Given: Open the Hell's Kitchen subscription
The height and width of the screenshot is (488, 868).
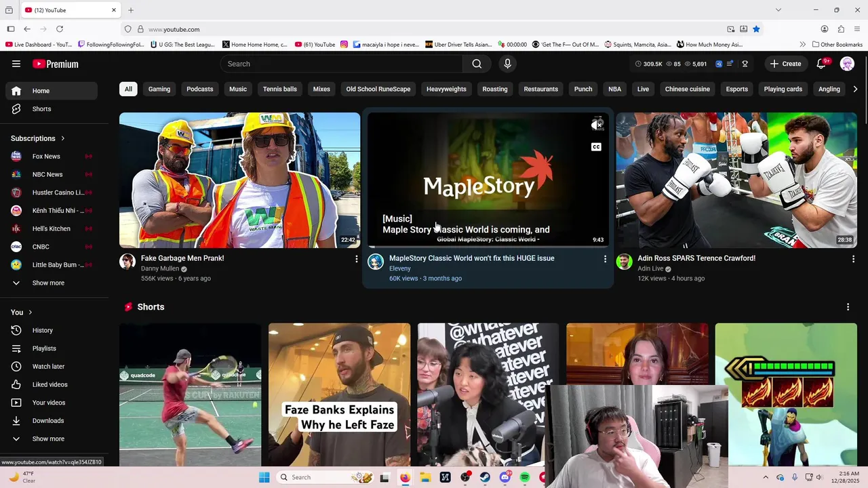Looking at the screenshot, I should [x=52, y=228].
